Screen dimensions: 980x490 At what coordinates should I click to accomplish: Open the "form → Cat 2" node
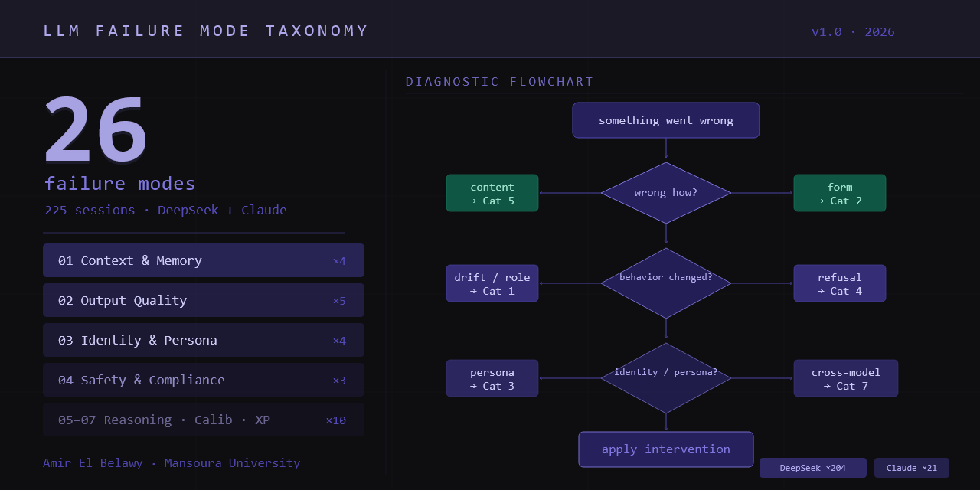[839, 193]
